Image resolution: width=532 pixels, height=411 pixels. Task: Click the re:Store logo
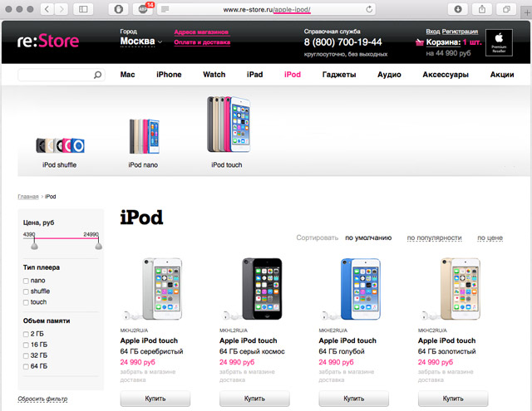(x=48, y=41)
